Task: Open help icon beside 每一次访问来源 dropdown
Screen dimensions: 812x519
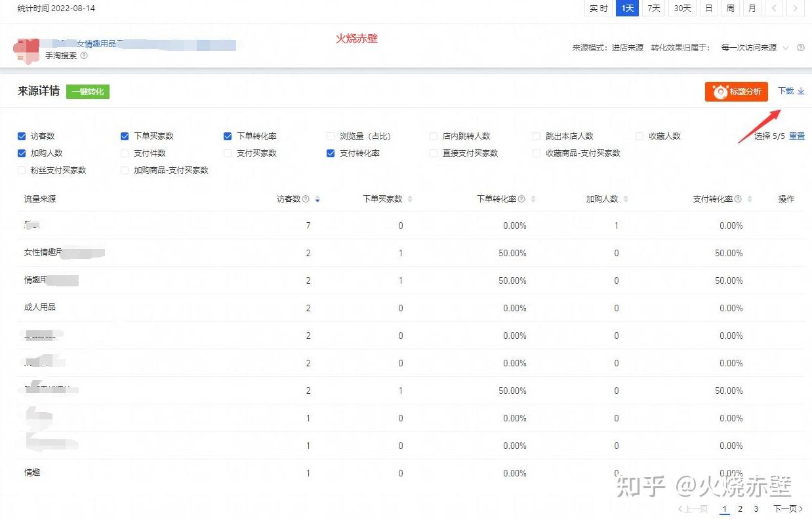Action: coord(800,48)
